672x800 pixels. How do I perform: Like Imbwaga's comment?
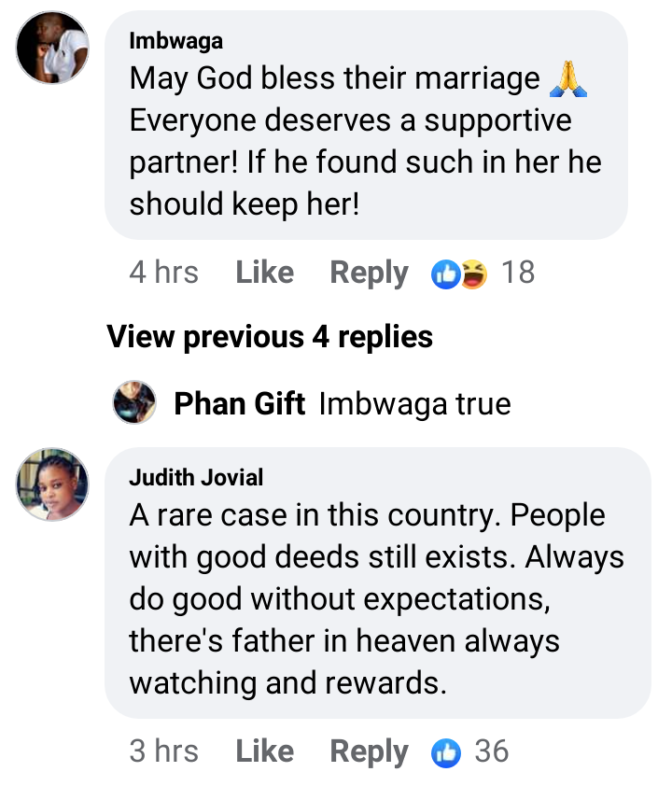[264, 273]
